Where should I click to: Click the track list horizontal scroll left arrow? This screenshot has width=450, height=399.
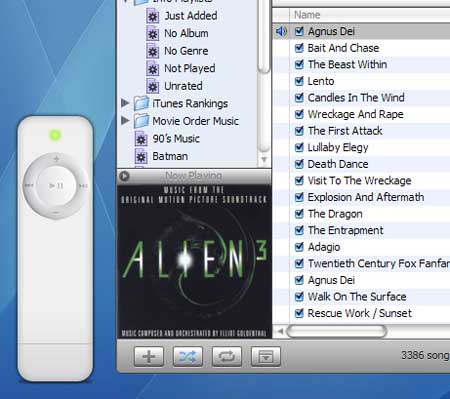tap(281, 331)
